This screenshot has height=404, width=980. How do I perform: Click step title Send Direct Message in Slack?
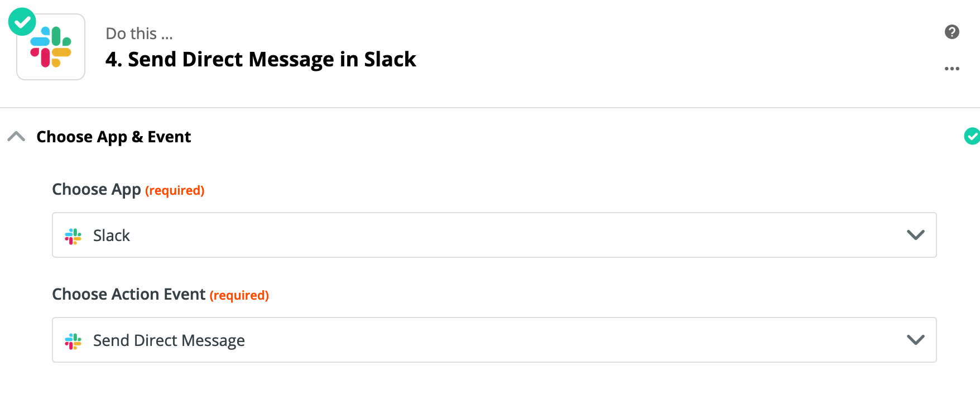261,59
